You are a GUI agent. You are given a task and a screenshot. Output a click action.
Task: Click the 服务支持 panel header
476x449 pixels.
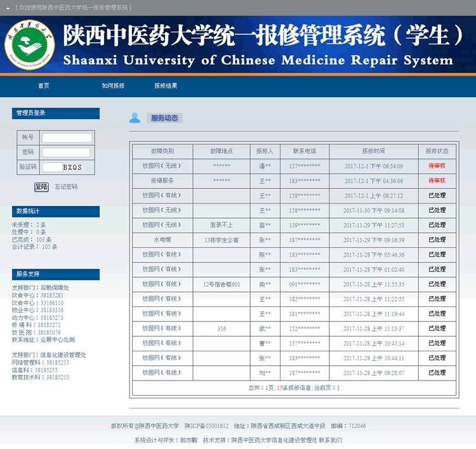(56, 274)
